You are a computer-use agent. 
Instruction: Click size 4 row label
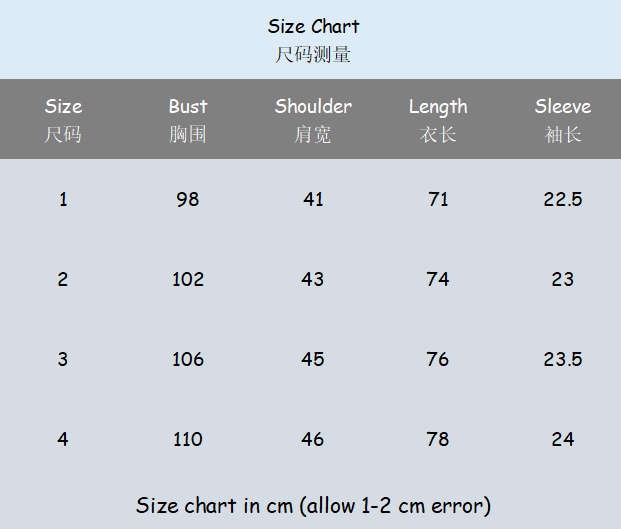click(x=63, y=439)
